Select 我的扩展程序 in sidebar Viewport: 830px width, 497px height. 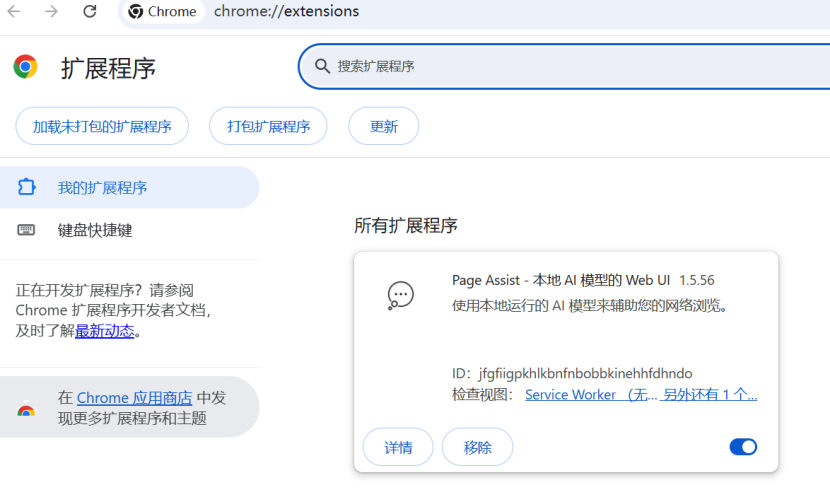[130, 187]
